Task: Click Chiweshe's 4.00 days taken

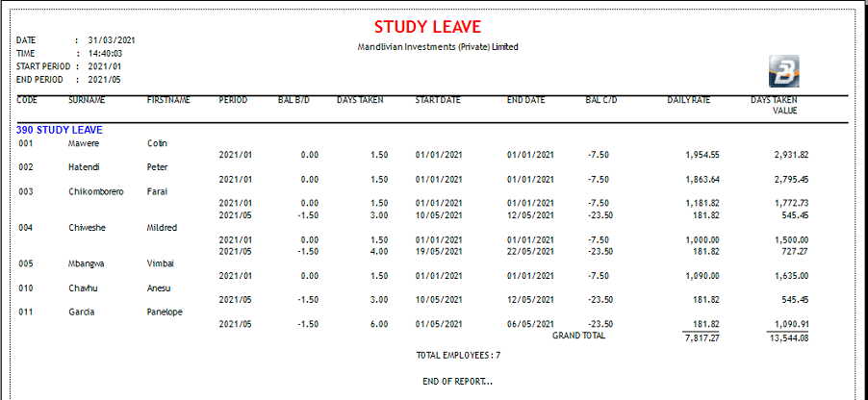Action: coord(379,251)
